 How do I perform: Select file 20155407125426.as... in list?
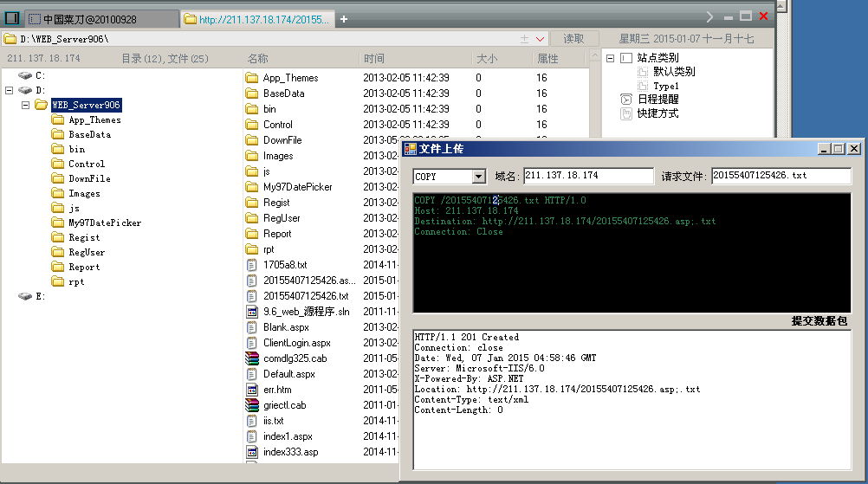tap(309, 281)
